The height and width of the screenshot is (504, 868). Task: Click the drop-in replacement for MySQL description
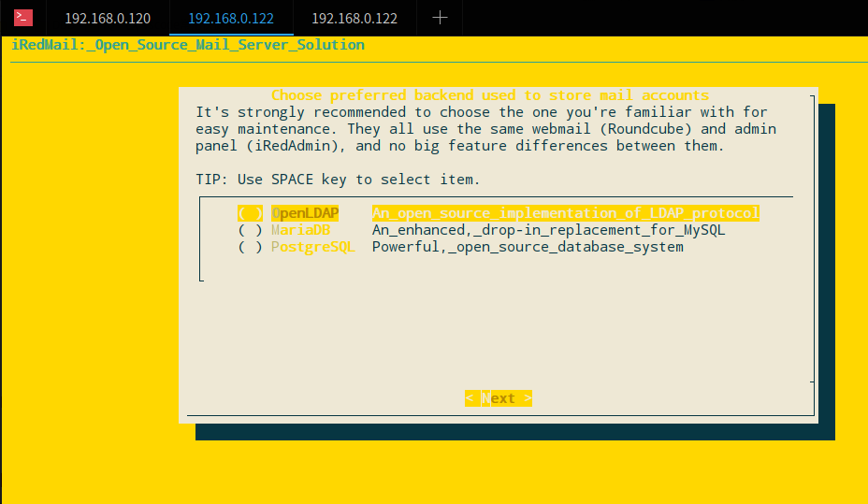click(x=549, y=230)
